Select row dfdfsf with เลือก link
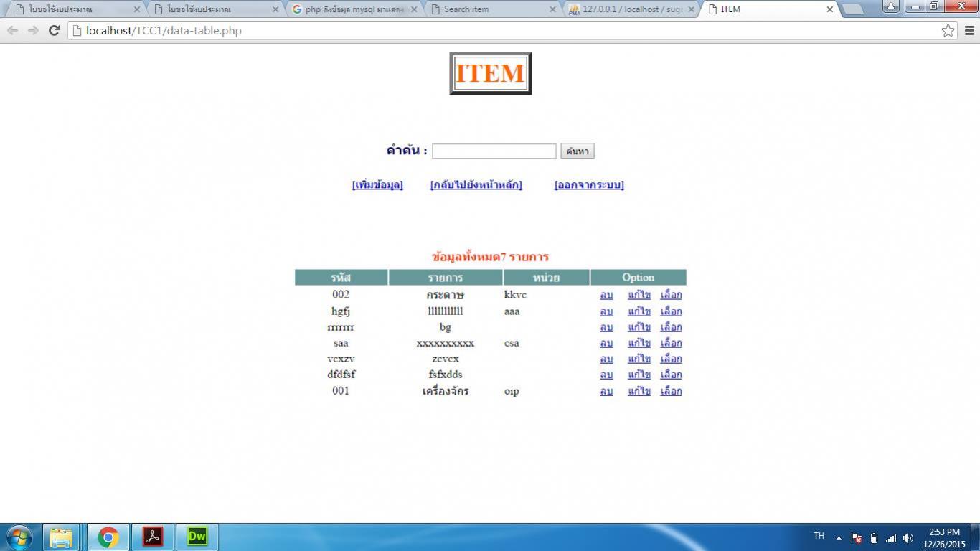980x551 pixels. pos(671,375)
